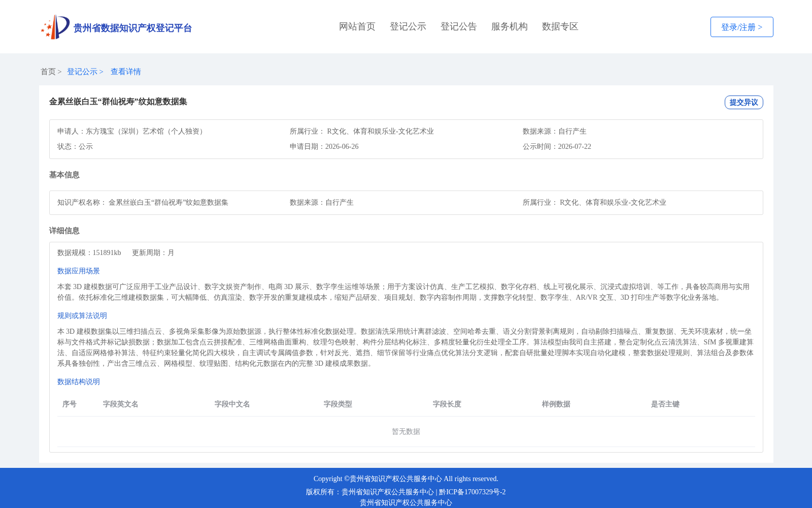812x508 pixels.
Task: Click the 字段长度 column header
Action: (x=447, y=404)
